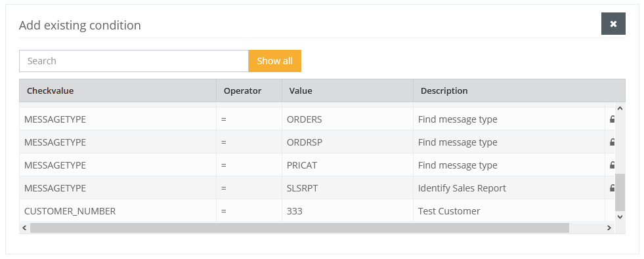This screenshot has width=644, height=259.
Task: Close the Add existing condition dialog
Action: pyautogui.click(x=613, y=24)
